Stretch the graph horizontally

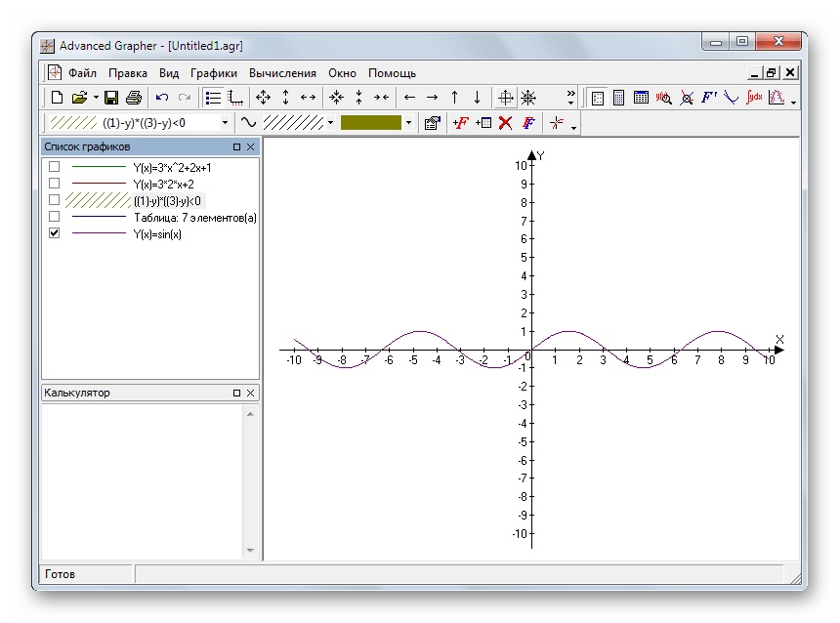(308, 98)
